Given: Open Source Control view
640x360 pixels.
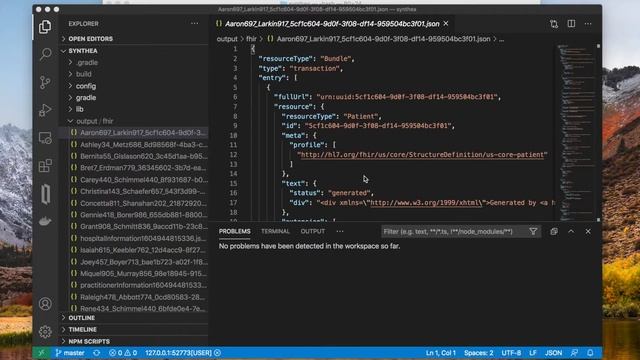Looking at the screenshot, I should (45, 82).
